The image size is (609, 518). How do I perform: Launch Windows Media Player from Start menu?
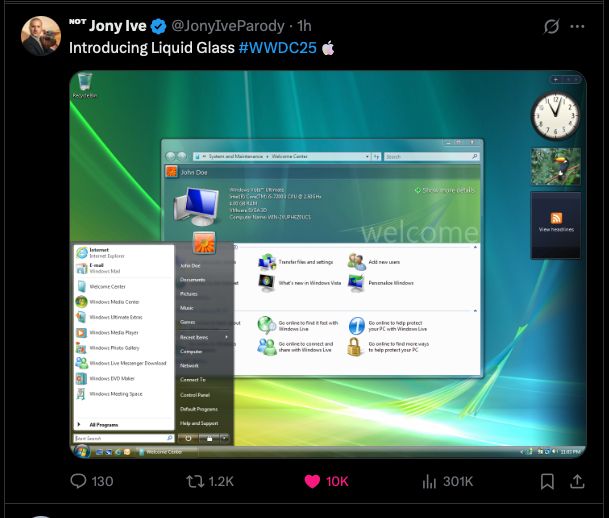(x=123, y=332)
